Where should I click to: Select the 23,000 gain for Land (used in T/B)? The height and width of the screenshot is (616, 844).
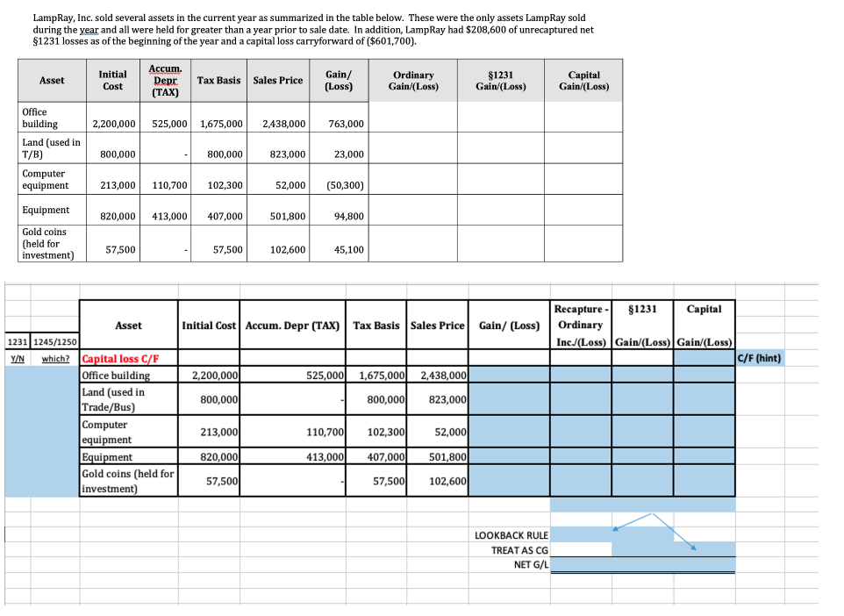(x=349, y=154)
